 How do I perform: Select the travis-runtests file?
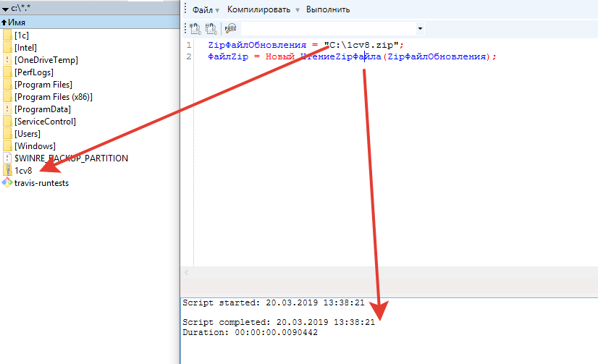(41, 183)
